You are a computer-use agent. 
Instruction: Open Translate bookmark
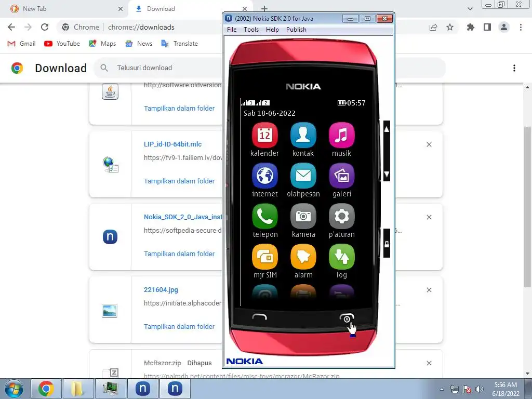(179, 44)
